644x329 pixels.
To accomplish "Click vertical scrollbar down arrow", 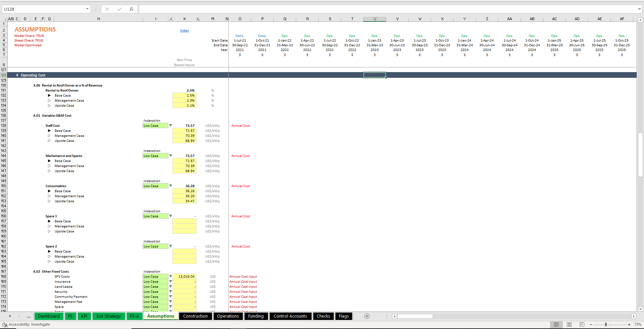I will 640,309.
